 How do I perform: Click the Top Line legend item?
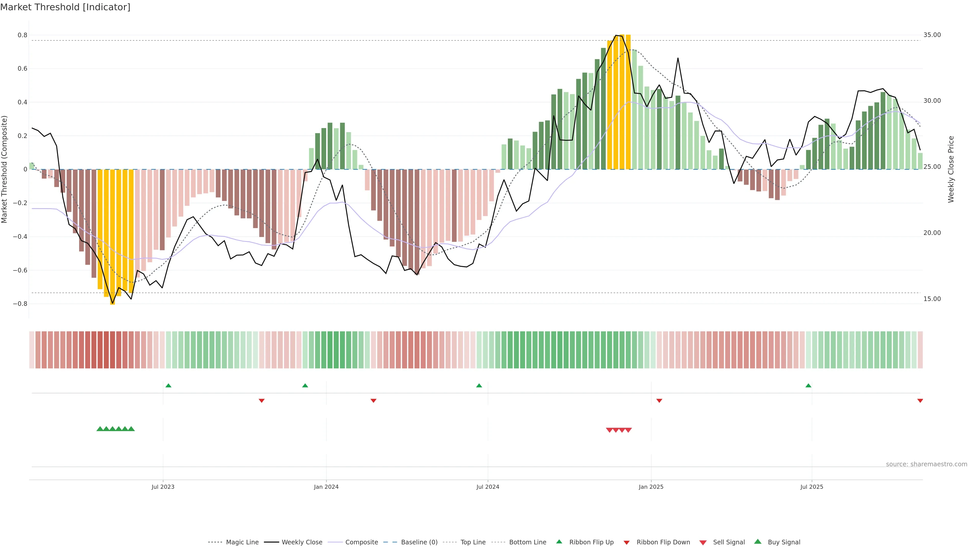[x=473, y=542]
